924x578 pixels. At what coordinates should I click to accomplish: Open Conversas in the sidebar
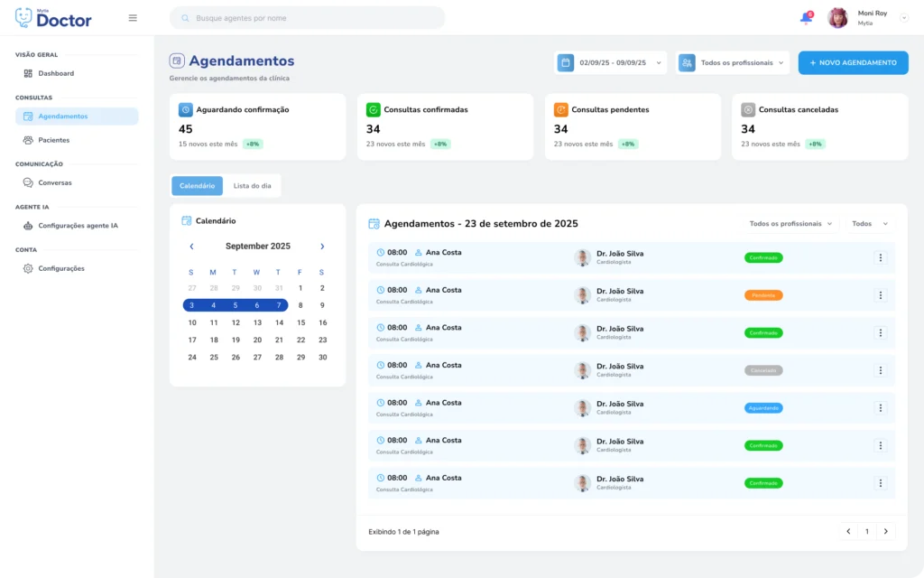click(54, 182)
